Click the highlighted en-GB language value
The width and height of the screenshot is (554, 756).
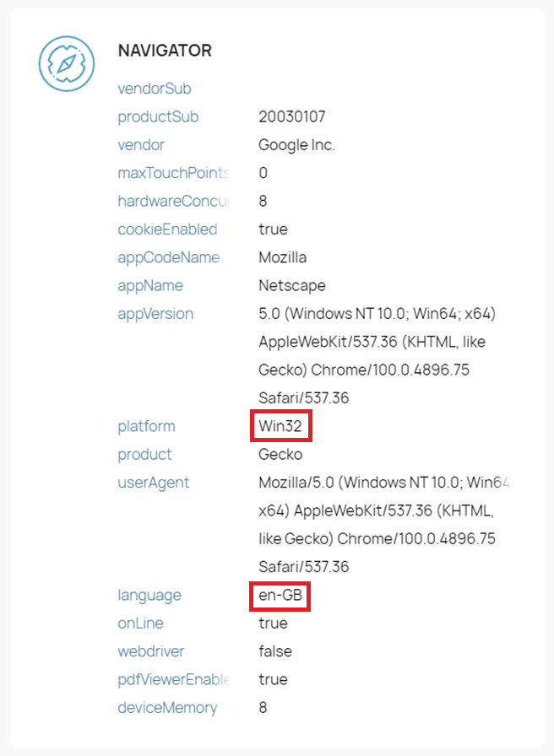click(x=280, y=595)
